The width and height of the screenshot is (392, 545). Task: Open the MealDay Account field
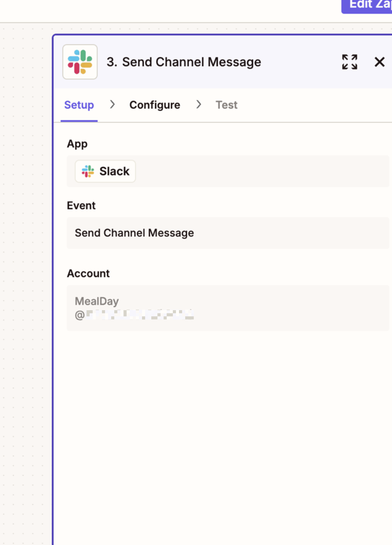pos(228,308)
